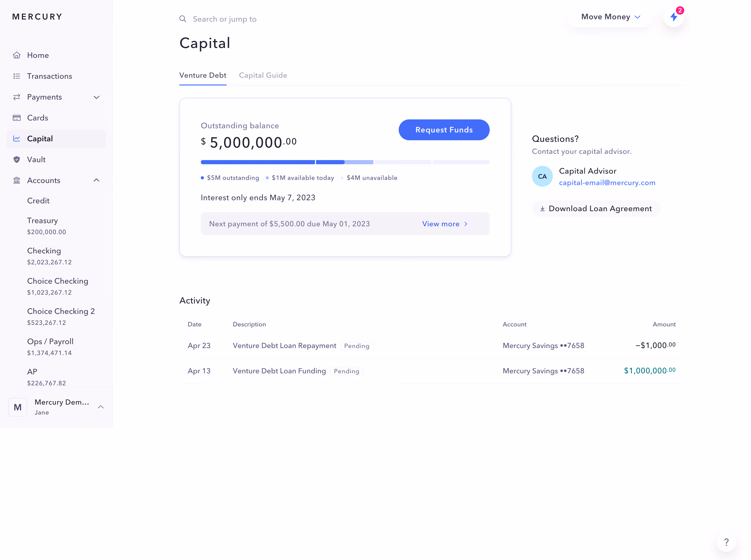Image resolution: width=751 pixels, height=560 pixels.
Task: Click the download arrow icon for Loan Agreement
Action: tap(542, 209)
